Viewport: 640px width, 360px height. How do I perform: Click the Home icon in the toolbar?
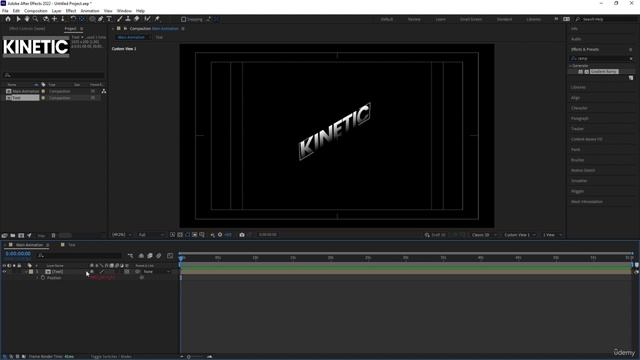point(8,19)
